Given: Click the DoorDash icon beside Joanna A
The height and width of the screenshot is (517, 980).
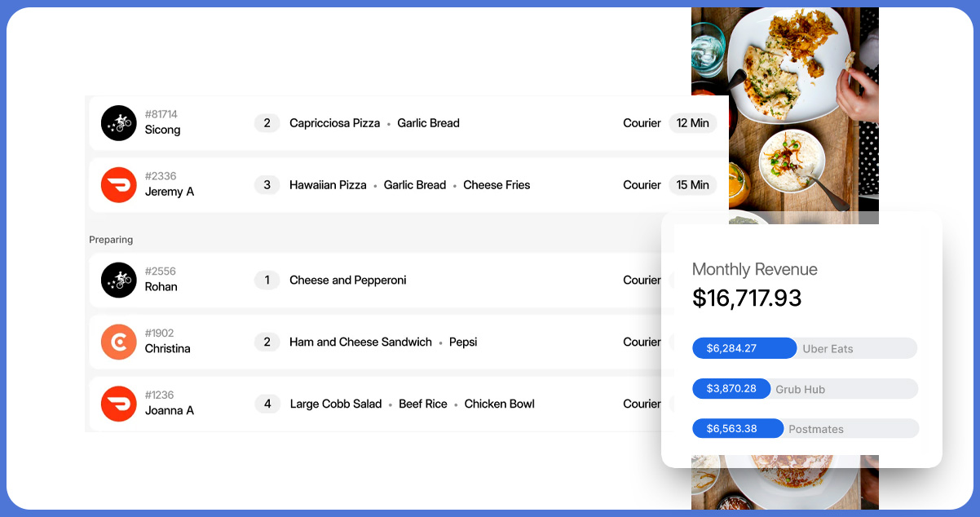Looking at the screenshot, I should (118, 404).
